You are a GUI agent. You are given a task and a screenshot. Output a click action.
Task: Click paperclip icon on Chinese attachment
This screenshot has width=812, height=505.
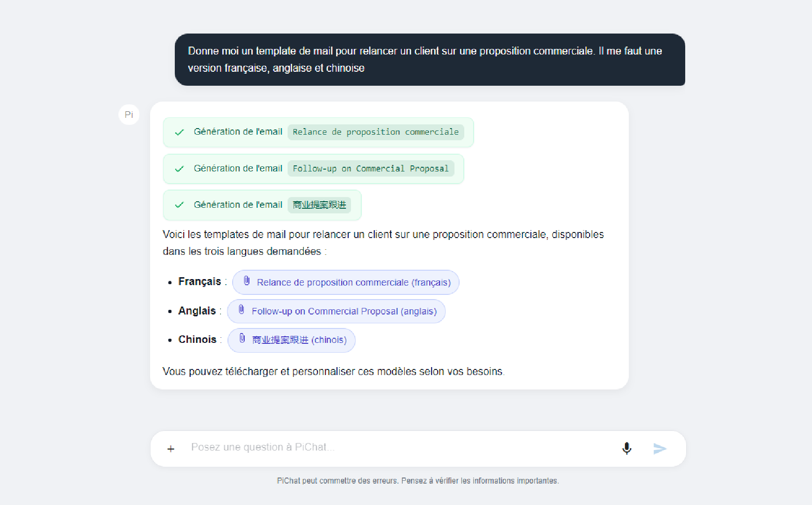pos(242,339)
